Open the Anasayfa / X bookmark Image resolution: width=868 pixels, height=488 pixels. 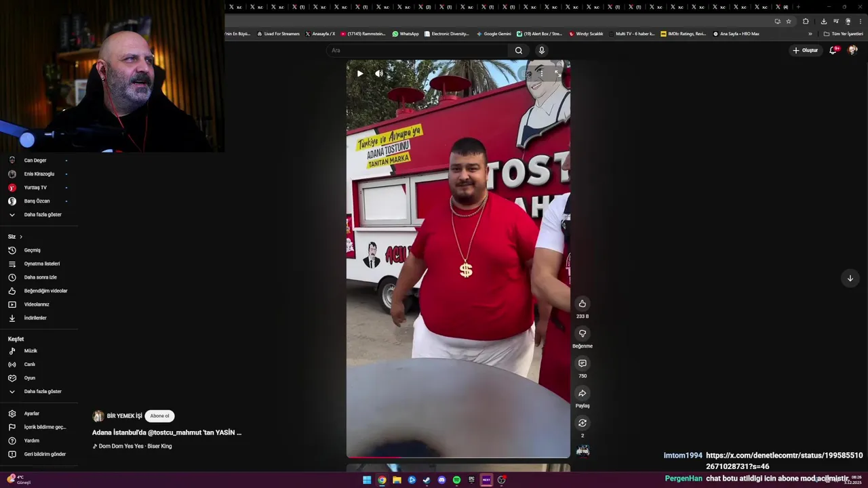click(320, 34)
